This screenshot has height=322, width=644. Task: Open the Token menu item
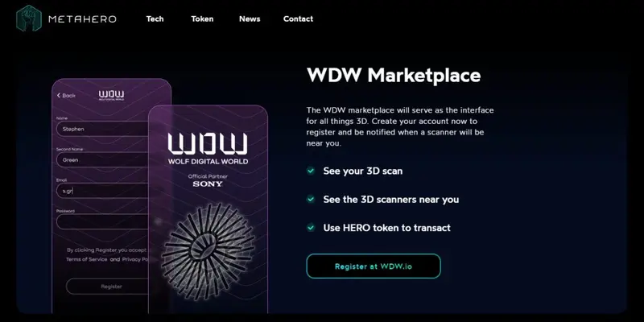click(x=202, y=19)
